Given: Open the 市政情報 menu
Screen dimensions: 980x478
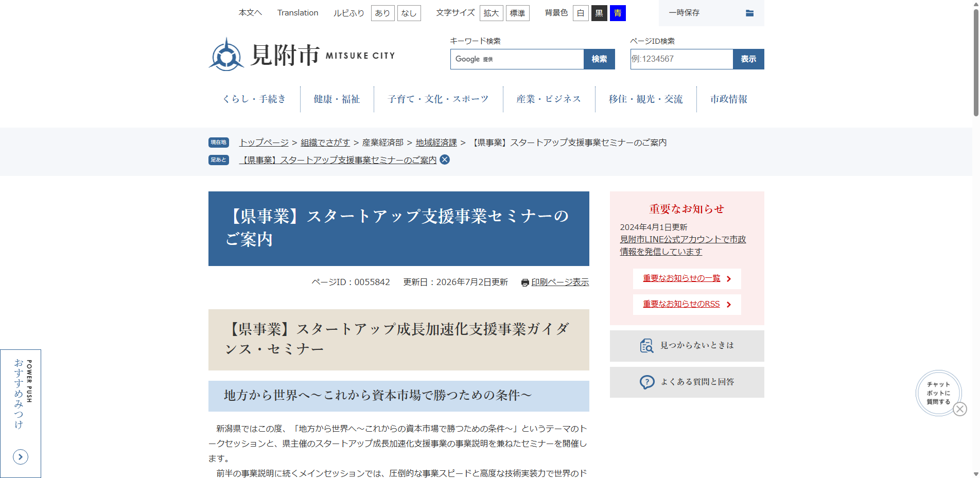Looking at the screenshot, I should 729,99.
